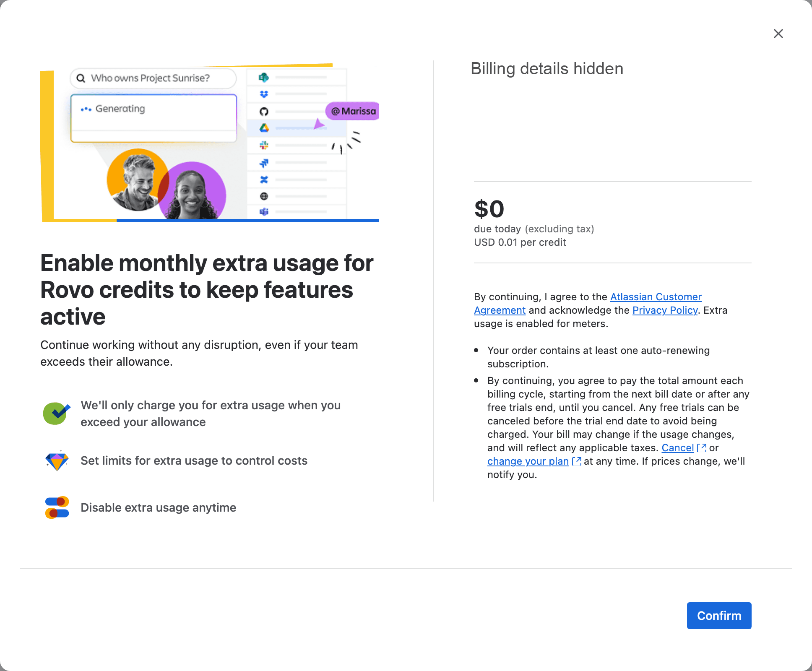This screenshot has width=812, height=671.
Task: Follow the Cancel link
Action: point(677,448)
